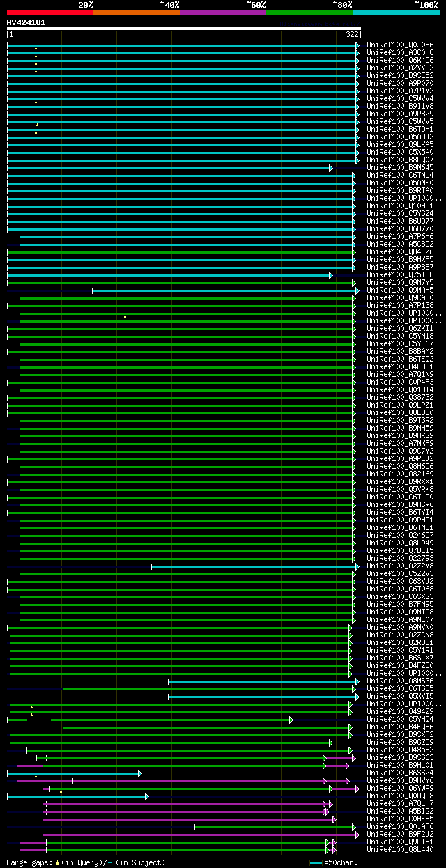This screenshot has height=868, width=446.
Task: Click the red 20% identity legend segment
Action: [x=49, y=12]
